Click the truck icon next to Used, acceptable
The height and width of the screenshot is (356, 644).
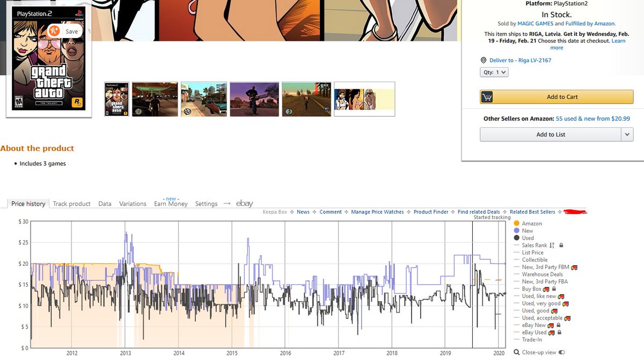(567, 318)
